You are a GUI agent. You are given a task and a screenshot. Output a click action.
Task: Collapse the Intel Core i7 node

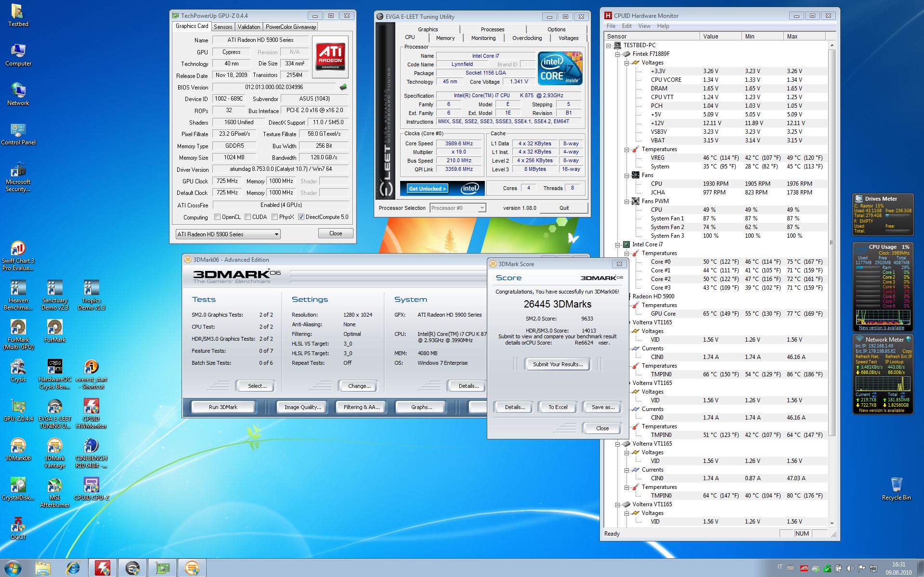tap(617, 244)
